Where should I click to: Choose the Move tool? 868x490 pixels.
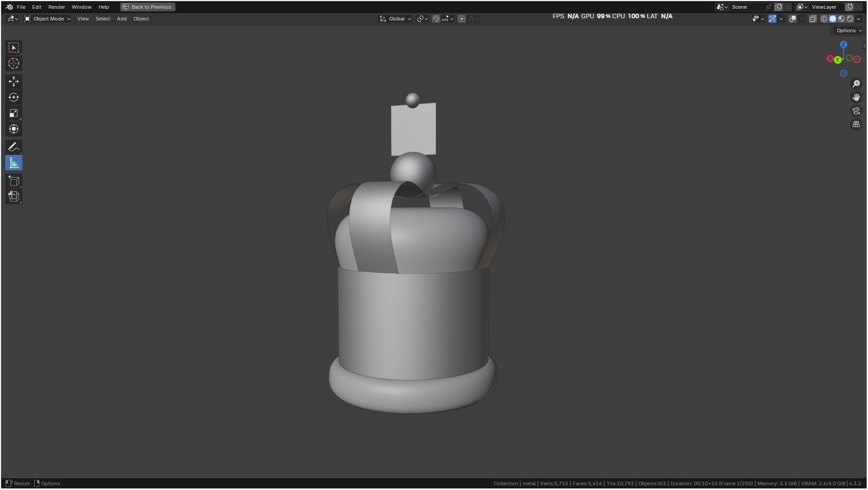point(14,81)
